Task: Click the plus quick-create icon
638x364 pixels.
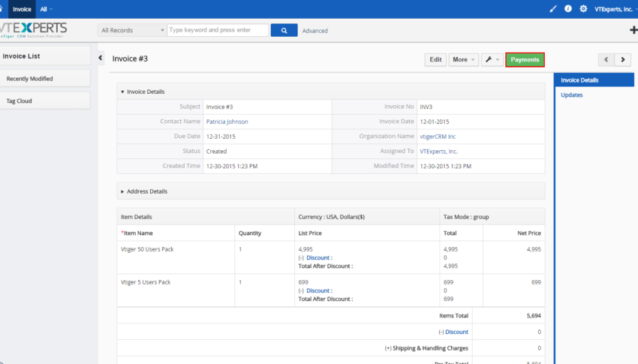Action: tap(633, 30)
